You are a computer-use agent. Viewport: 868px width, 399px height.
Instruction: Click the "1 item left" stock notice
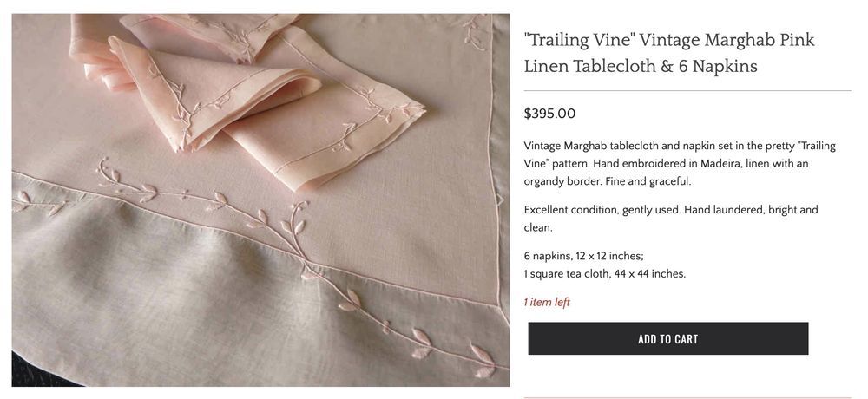pyautogui.click(x=547, y=302)
